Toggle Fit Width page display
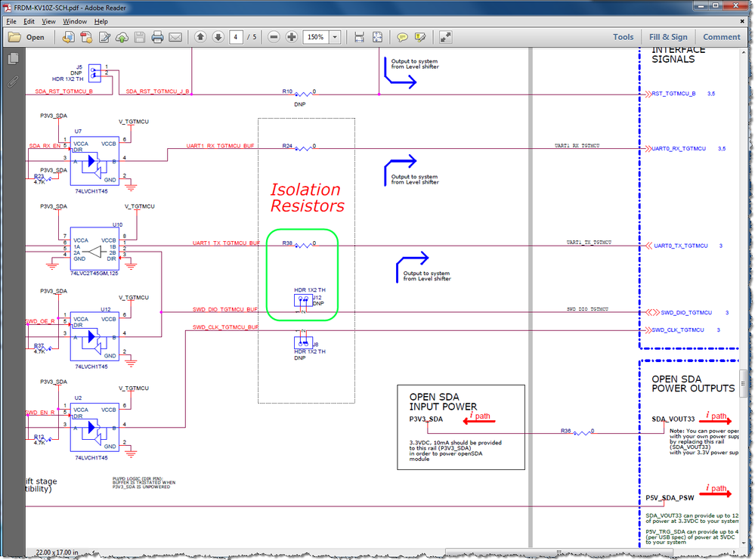This screenshot has width=755, height=560. [360, 36]
